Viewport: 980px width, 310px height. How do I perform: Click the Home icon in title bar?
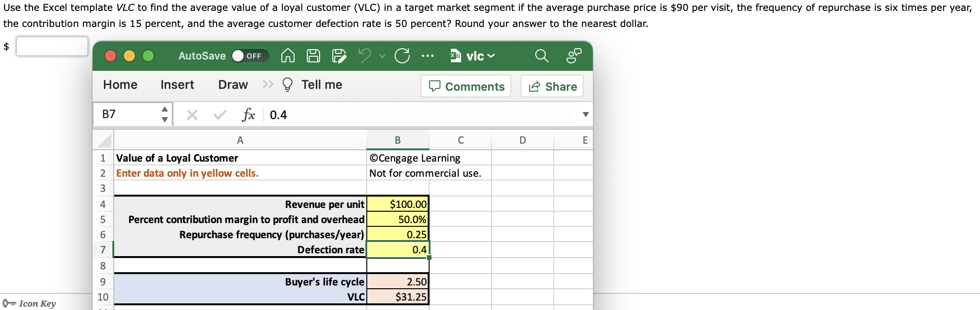(x=288, y=56)
